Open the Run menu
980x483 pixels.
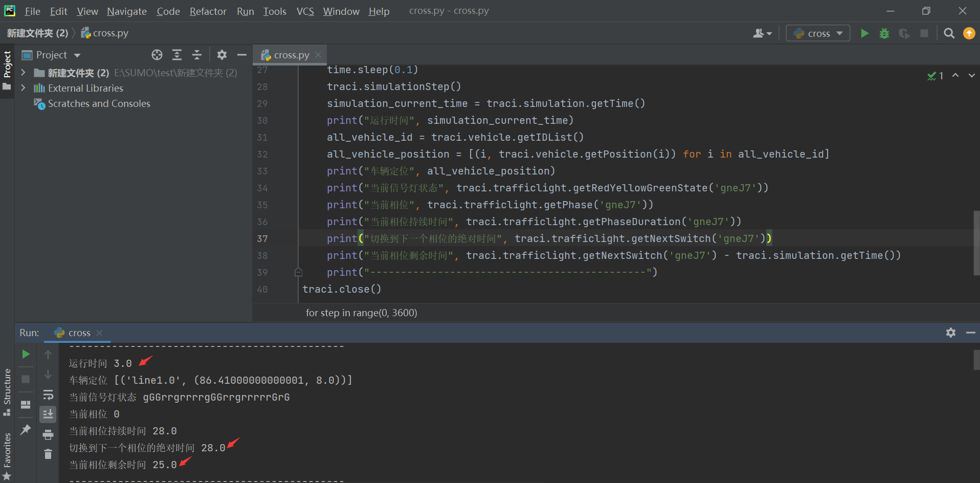(246, 11)
